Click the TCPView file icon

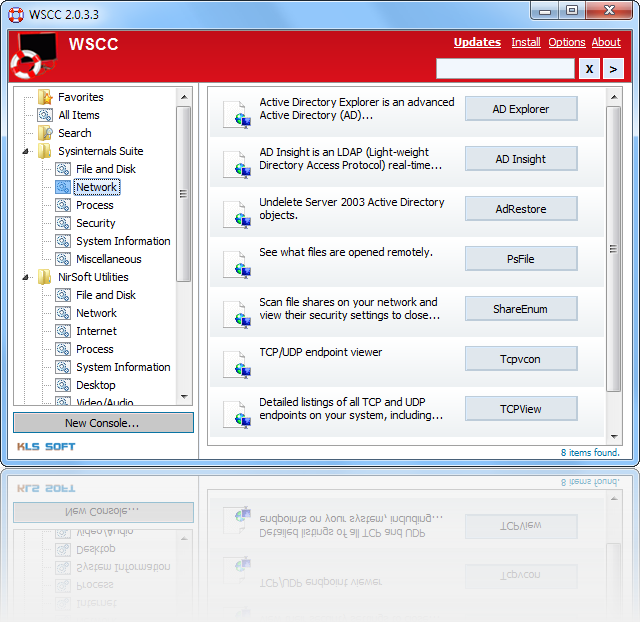pos(237,414)
